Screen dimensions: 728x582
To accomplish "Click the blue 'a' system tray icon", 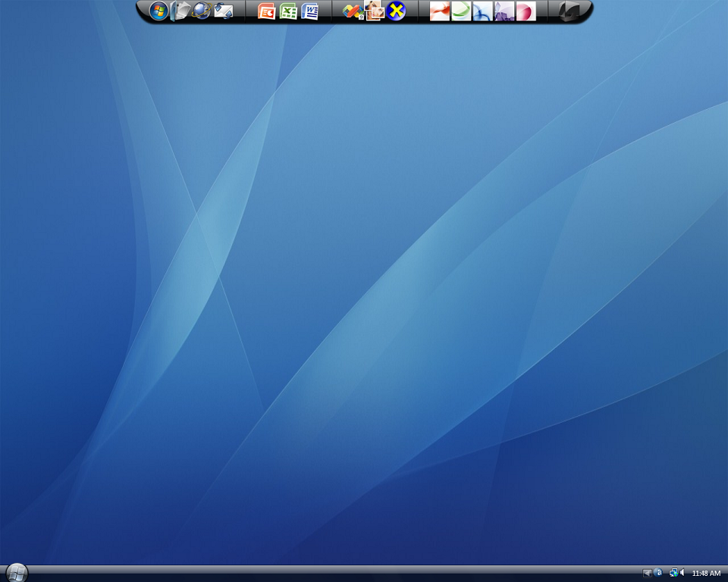I will point(658,573).
